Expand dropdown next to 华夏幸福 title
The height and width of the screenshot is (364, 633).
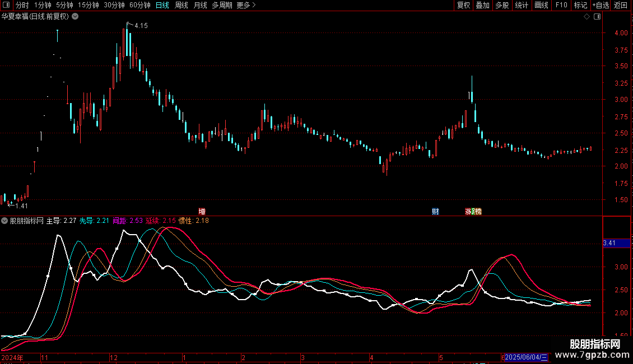tap(75, 17)
